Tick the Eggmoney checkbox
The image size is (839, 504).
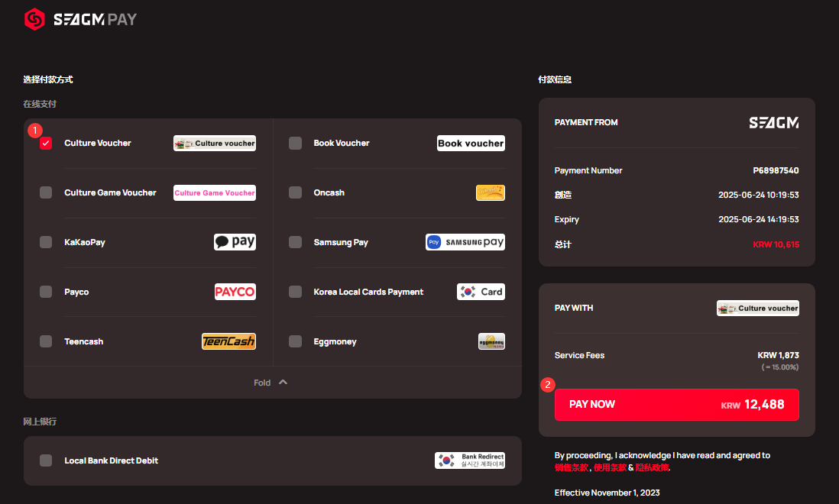[296, 341]
